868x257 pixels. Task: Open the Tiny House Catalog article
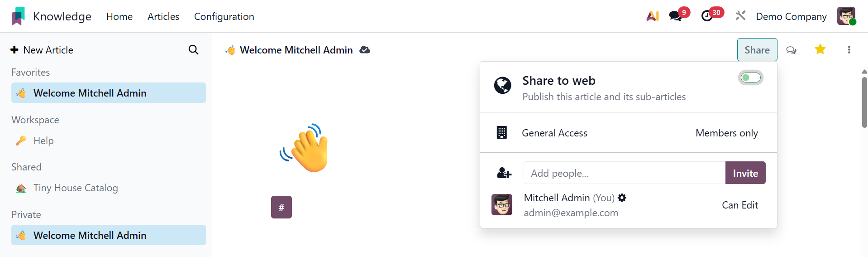(x=76, y=188)
